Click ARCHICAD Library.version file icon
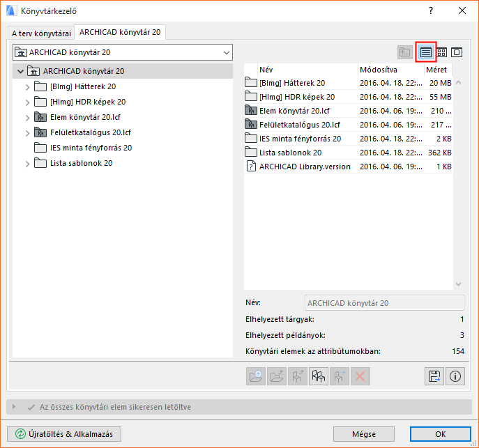The height and width of the screenshot is (448, 479). pos(251,167)
